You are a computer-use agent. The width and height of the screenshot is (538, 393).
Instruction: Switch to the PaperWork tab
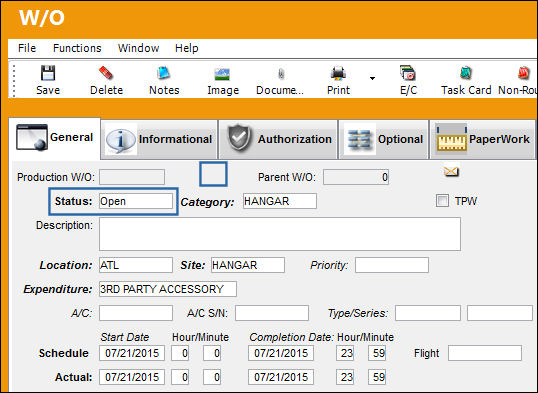pyautogui.click(x=482, y=139)
